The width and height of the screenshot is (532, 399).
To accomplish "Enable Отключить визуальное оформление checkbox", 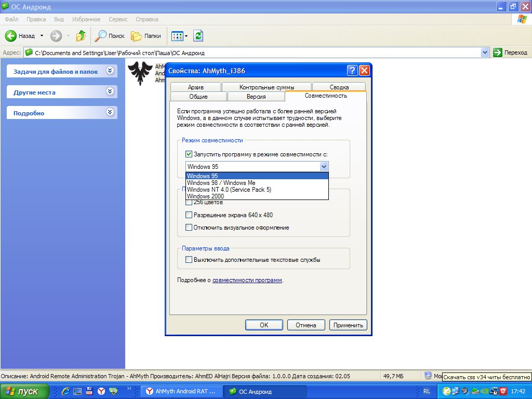I will click(189, 228).
